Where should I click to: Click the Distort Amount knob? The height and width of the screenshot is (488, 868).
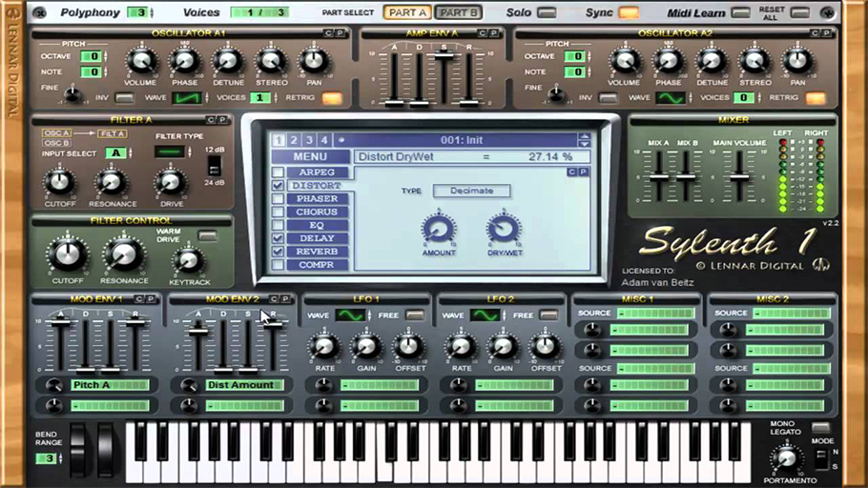(439, 229)
